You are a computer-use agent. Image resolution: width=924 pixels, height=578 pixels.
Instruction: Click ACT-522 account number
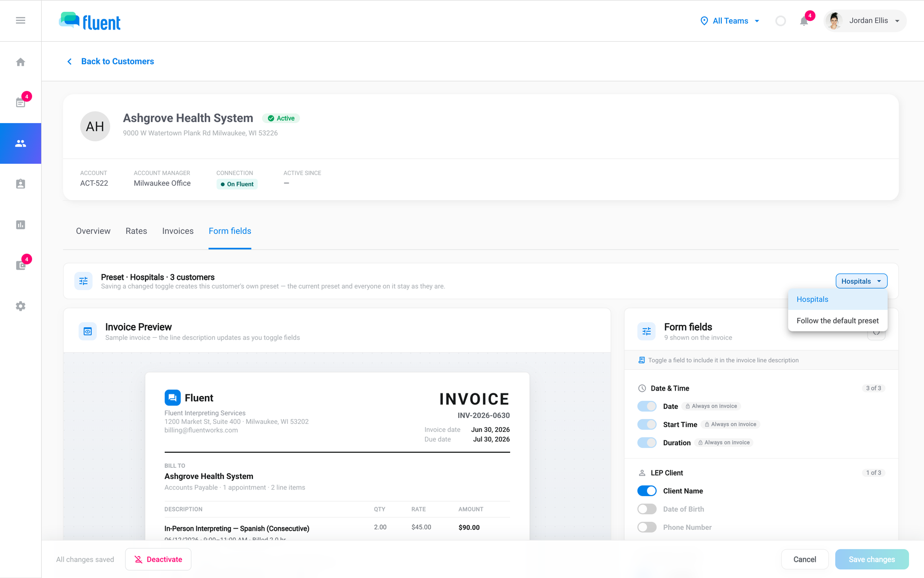click(94, 183)
